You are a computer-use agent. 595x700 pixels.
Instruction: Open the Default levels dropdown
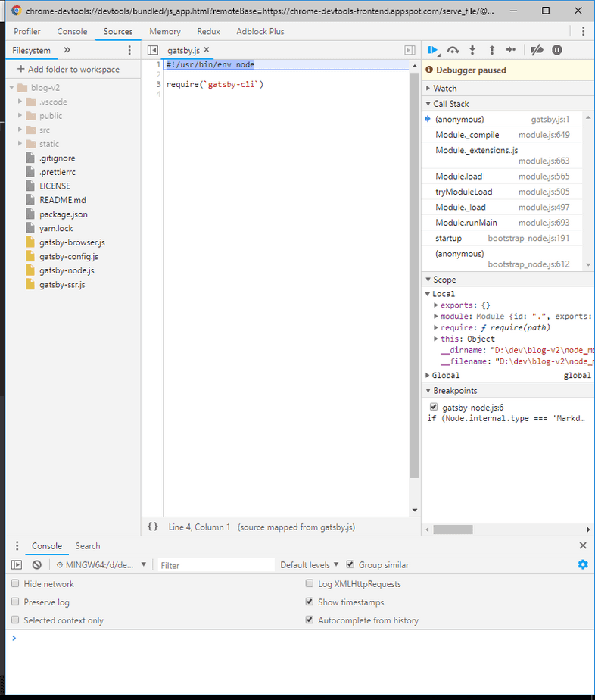point(309,565)
